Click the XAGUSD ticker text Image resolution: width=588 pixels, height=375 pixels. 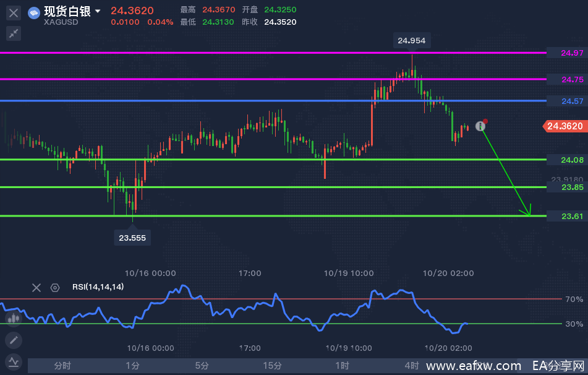(61, 22)
